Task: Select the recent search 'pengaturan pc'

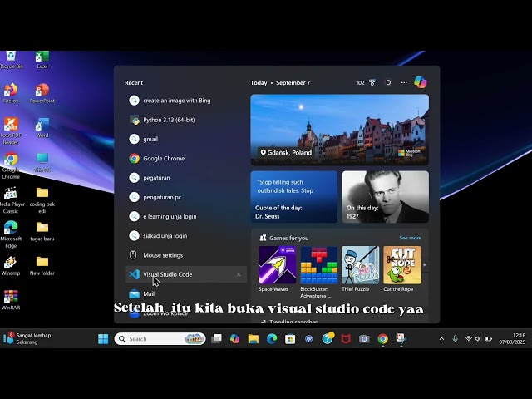Action: point(185,197)
